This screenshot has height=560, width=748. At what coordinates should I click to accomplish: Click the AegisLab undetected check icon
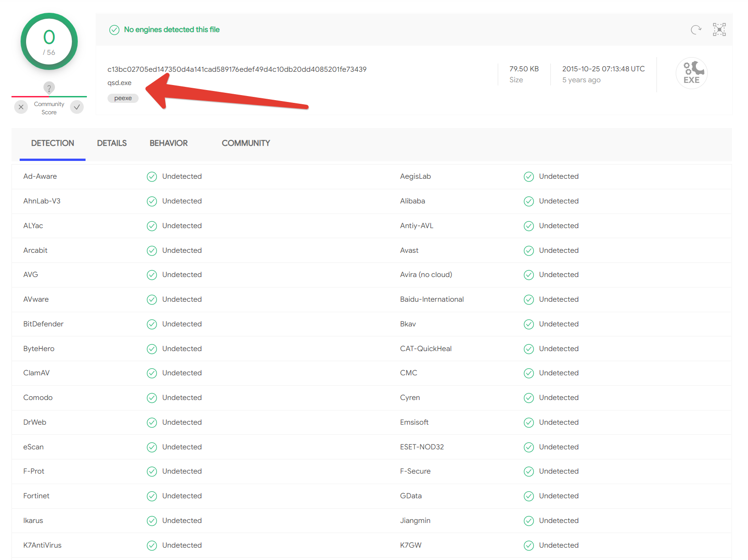[x=529, y=176]
